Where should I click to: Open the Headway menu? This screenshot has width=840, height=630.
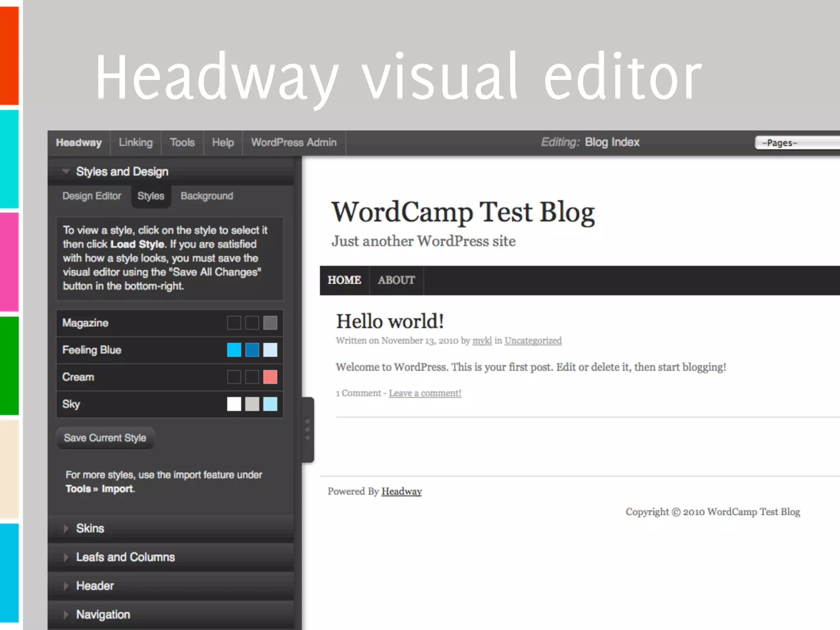coord(79,143)
